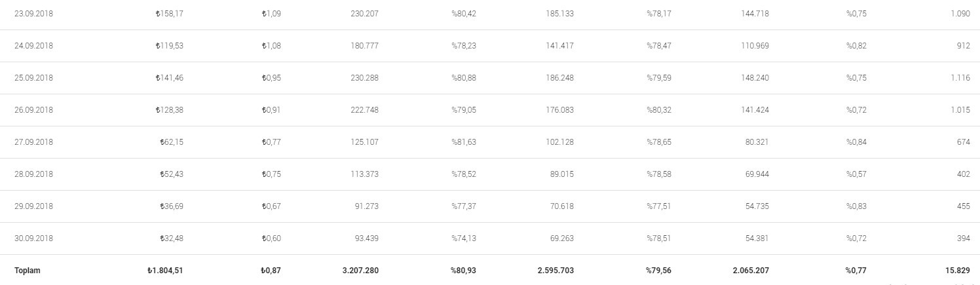Click the total percentage %80,93

click(463, 271)
